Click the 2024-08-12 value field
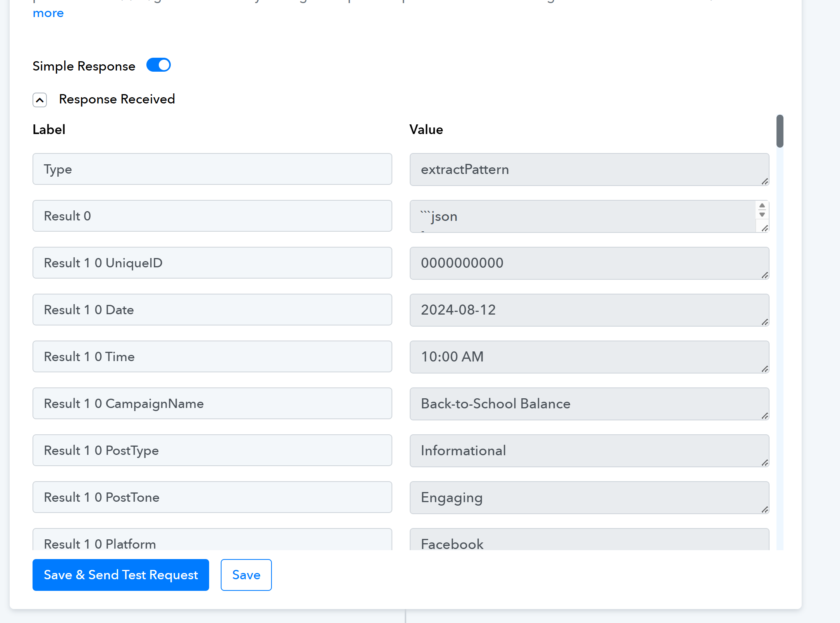Screen dimensions: 840x623 589,310
